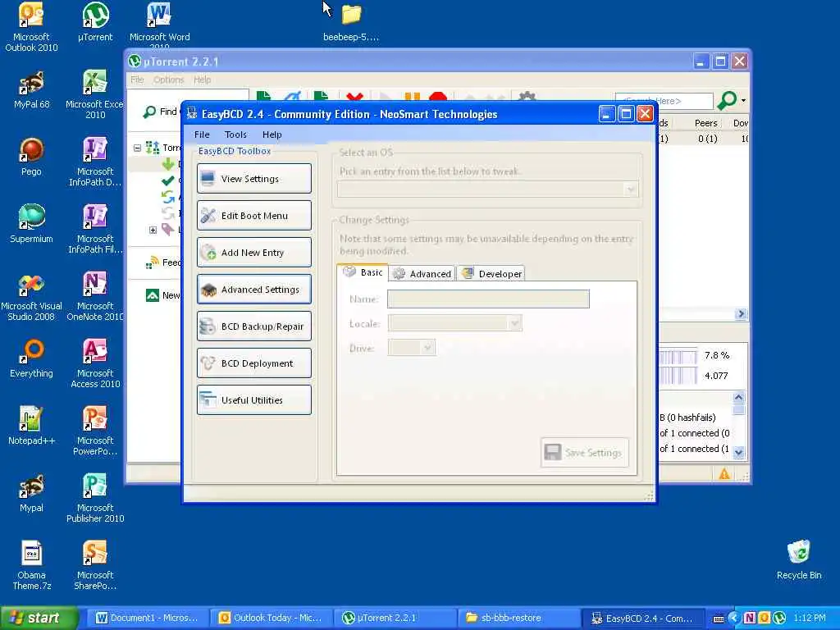Select Advanced Settings button in toolbox

(x=254, y=290)
